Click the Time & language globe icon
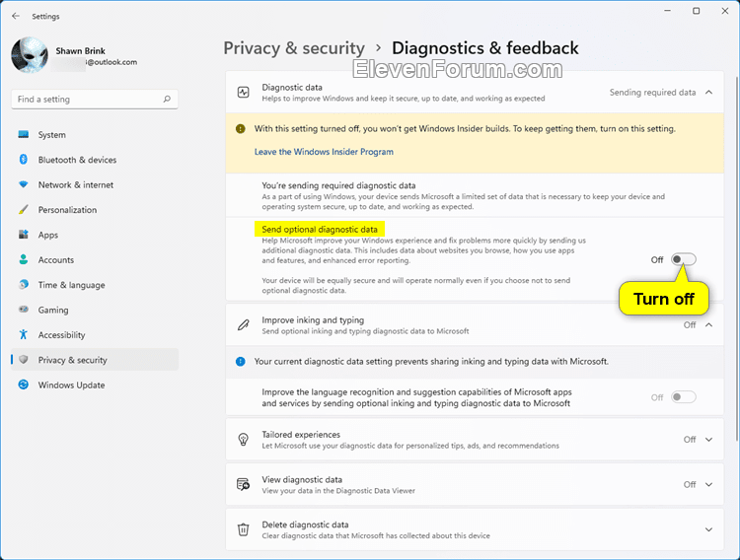 (x=23, y=285)
